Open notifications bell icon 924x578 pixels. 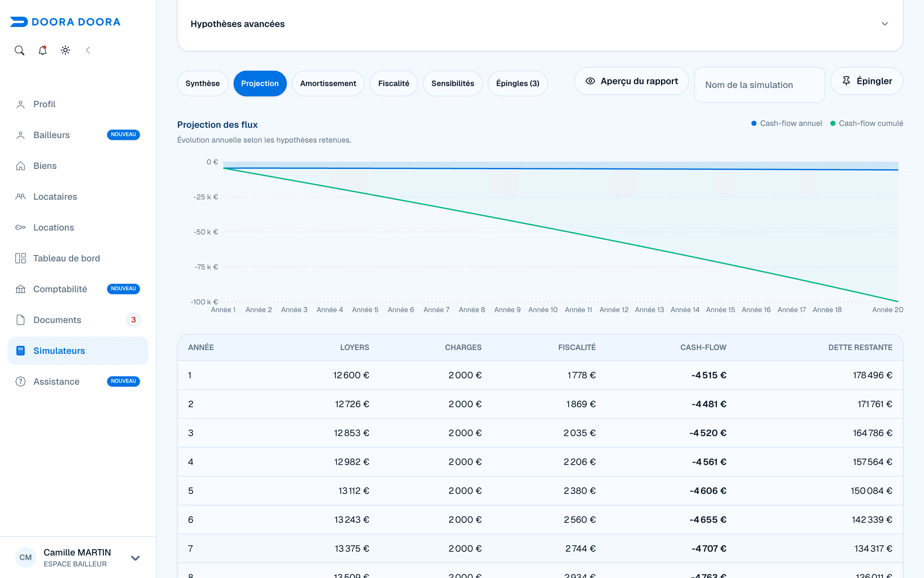click(42, 50)
